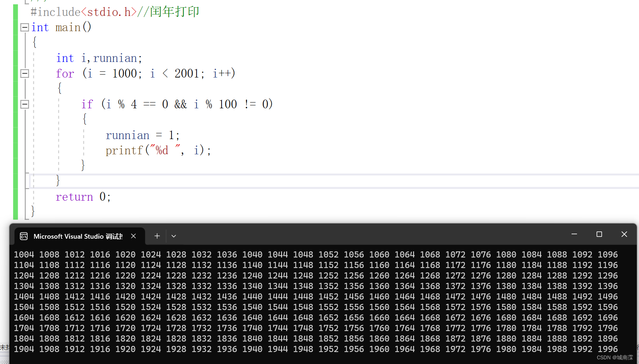The image size is (639, 364).
Task: Click the 'int i,runnian;' declaration
Action: (99, 58)
